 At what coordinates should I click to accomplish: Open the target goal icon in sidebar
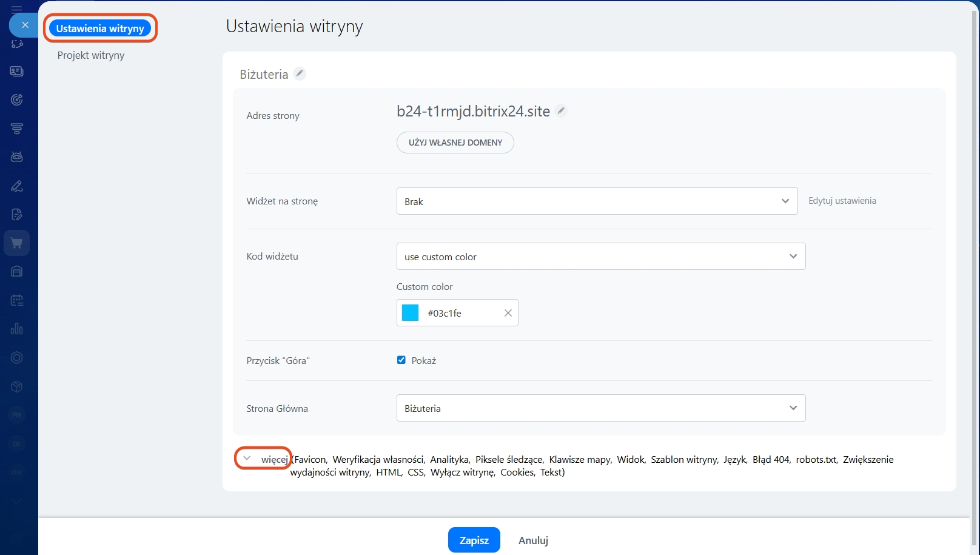(x=17, y=99)
